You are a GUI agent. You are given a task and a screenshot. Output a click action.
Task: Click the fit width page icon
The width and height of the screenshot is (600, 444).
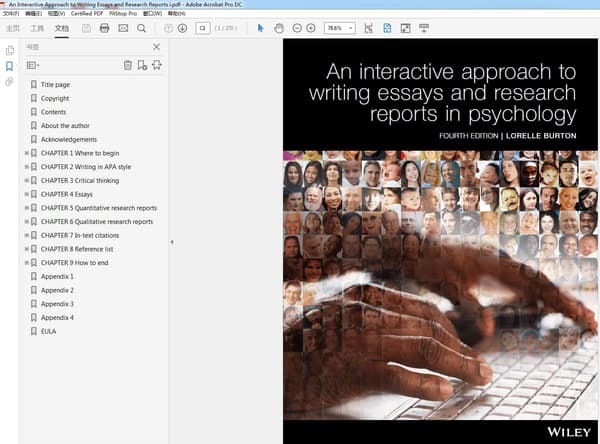(368, 28)
